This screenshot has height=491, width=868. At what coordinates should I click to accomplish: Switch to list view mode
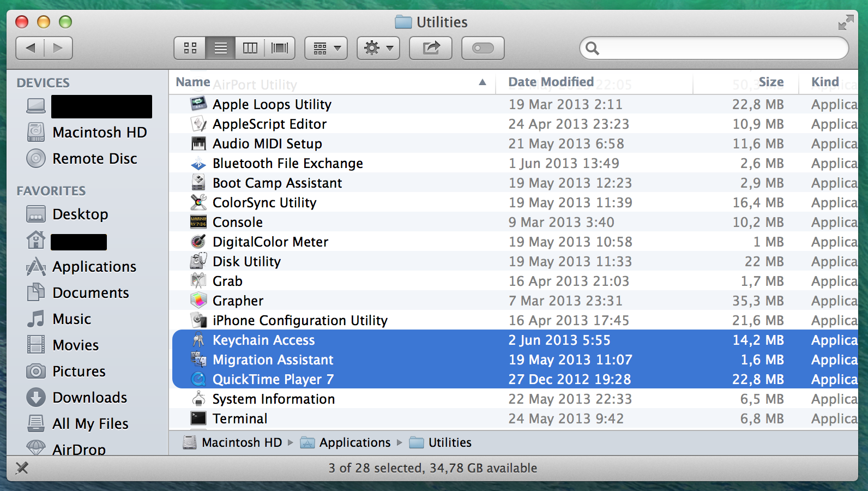pyautogui.click(x=220, y=48)
